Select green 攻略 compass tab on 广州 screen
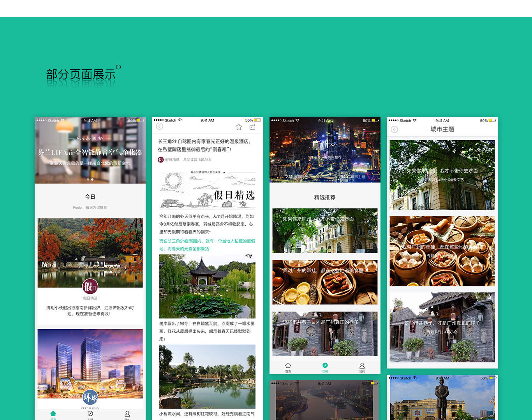 tap(325, 367)
